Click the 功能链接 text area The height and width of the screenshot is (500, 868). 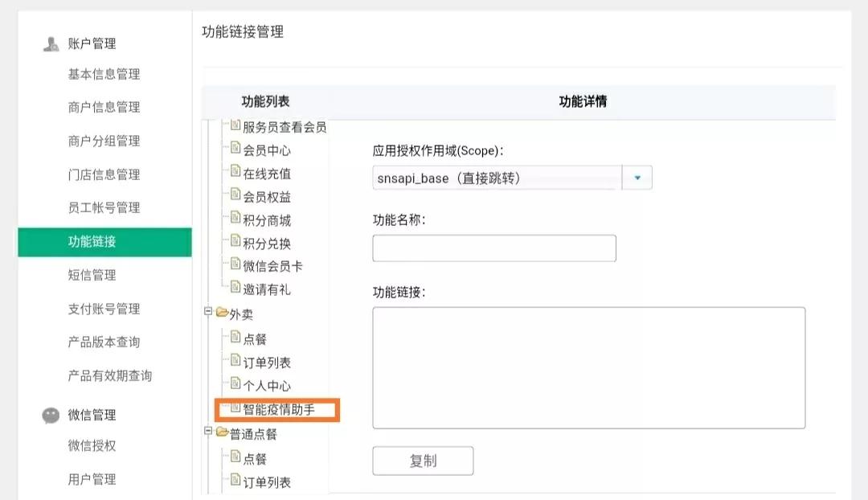point(589,367)
